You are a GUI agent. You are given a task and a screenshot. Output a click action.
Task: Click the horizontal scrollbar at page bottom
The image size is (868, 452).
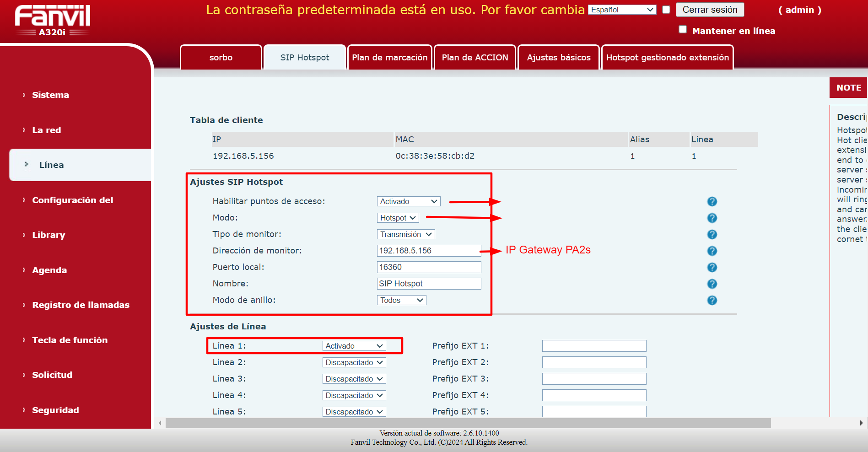coord(468,423)
